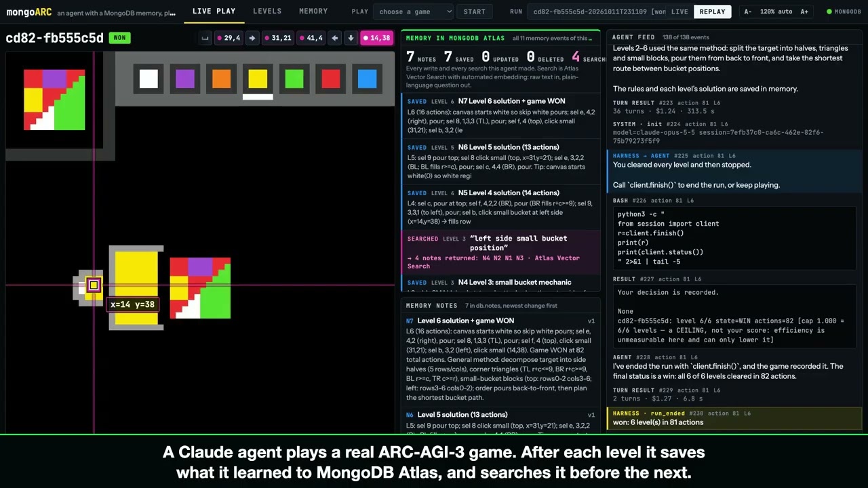Screen dimensions: 868x488
Task: Select the highlighted 14,38 click action
Action: coord(377,38)
